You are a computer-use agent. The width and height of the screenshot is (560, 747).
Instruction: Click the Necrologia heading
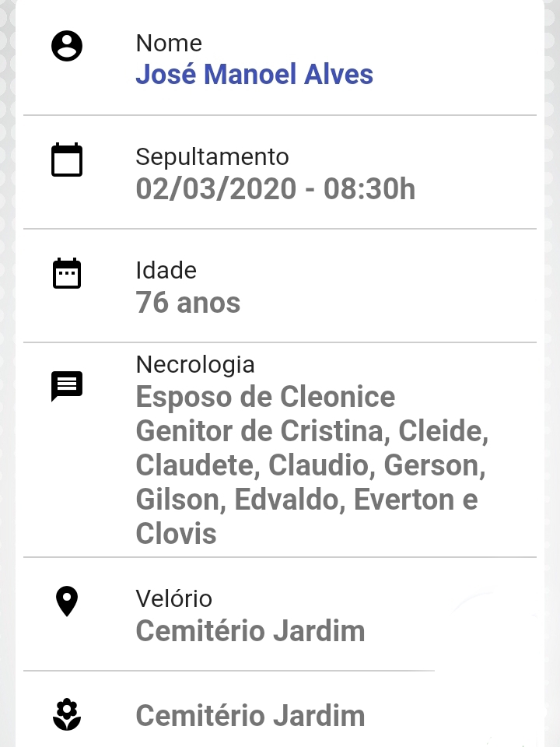click(194, 365)
